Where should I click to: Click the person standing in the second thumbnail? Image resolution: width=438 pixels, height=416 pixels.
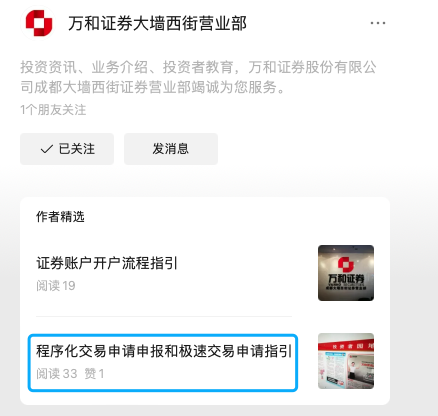353,369
